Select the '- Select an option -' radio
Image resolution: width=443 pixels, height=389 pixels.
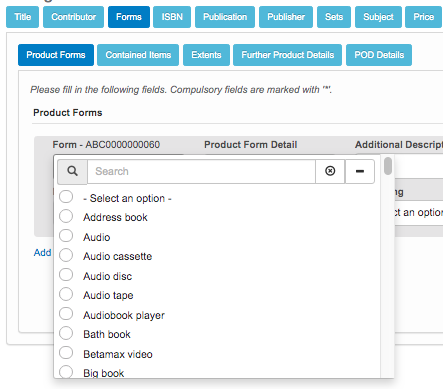coord(66,197)
